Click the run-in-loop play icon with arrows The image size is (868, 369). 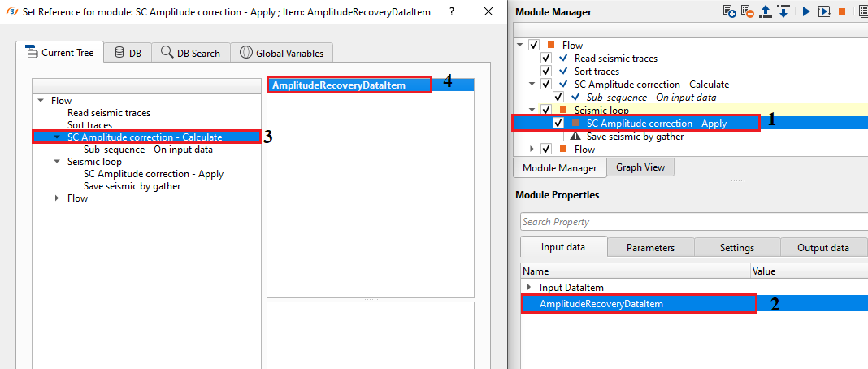824,11
